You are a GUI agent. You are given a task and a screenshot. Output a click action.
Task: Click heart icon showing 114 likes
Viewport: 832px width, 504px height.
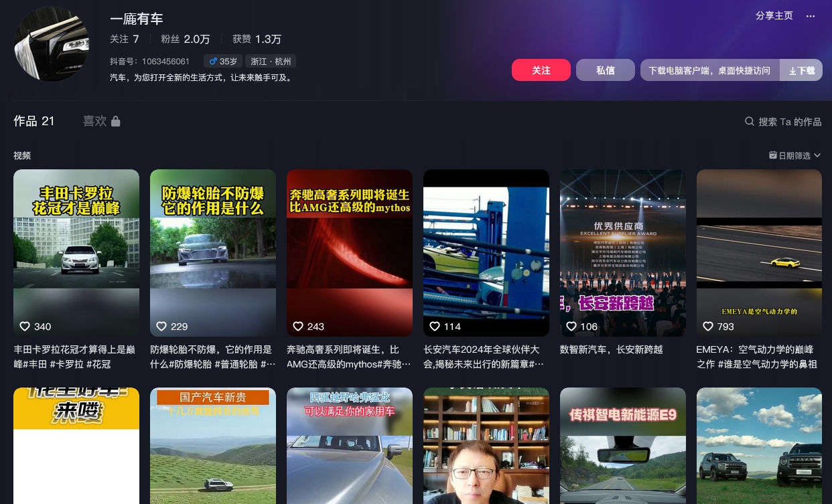coord(435,327)
